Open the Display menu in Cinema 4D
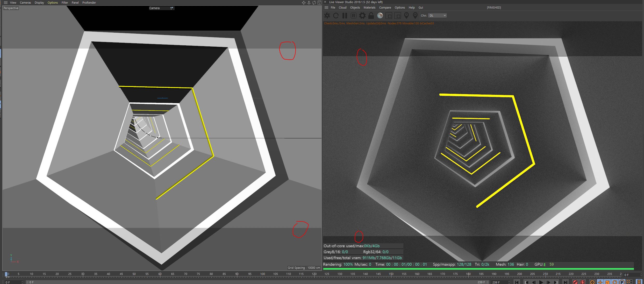 pyautogui.click(x=39, y=3)
